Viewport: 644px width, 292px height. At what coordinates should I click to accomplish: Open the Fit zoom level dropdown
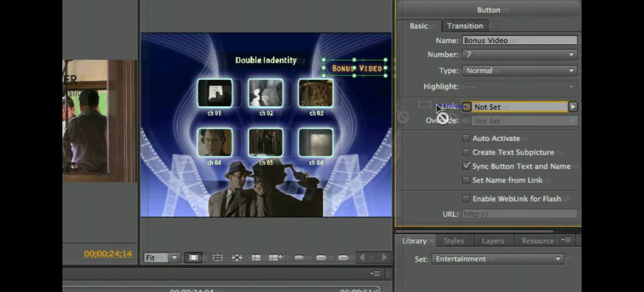pos(162,258)
